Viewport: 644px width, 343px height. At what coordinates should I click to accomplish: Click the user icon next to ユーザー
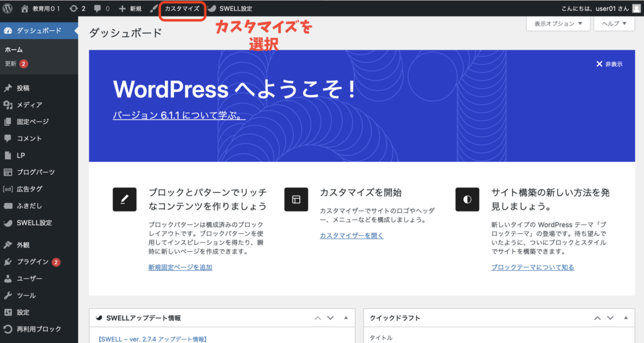pyautogui.click(x=8, y=279)
